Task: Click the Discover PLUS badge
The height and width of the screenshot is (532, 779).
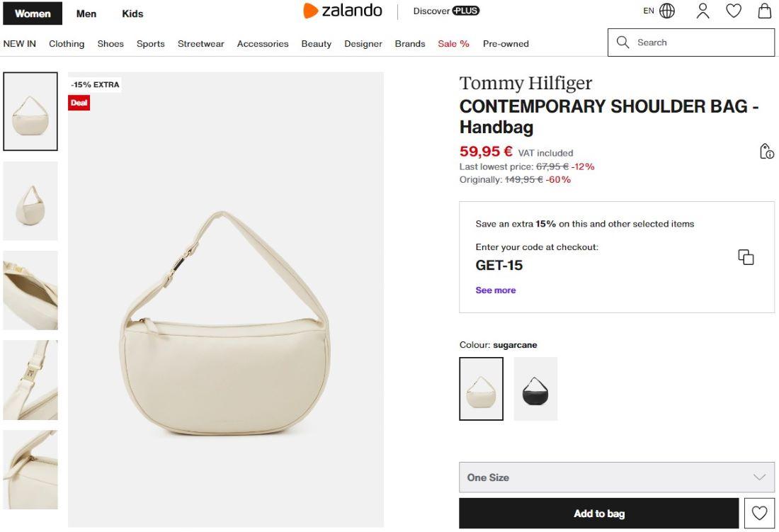Action: 446,11
